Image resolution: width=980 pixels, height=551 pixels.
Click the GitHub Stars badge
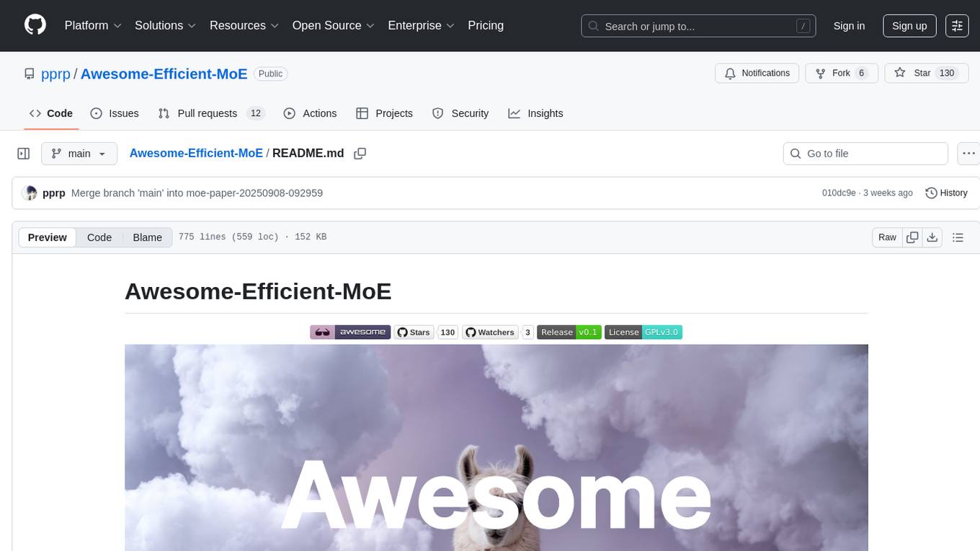[x=426, y=332]
